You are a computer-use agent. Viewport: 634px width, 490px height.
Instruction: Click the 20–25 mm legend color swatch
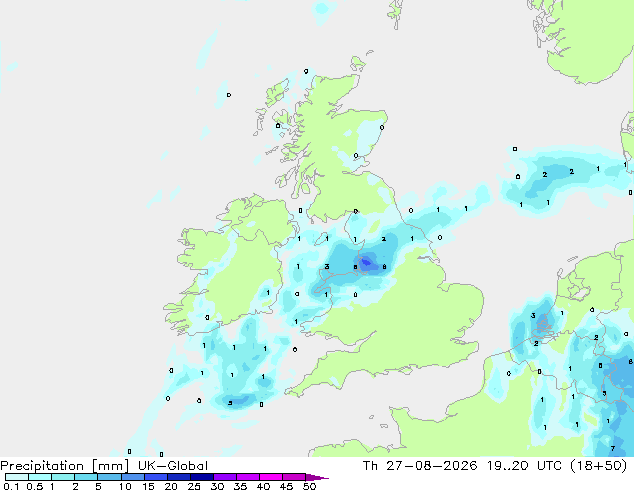point(179,477)
